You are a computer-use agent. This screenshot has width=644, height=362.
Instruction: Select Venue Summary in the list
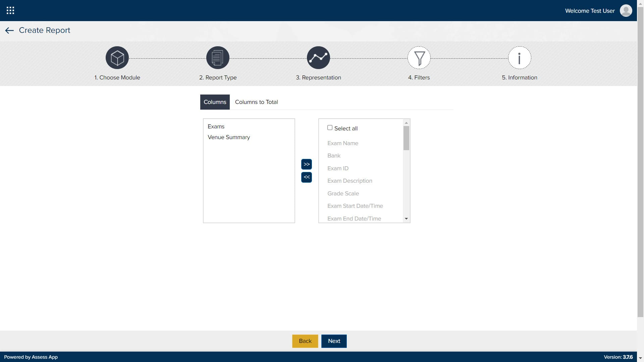229,137
